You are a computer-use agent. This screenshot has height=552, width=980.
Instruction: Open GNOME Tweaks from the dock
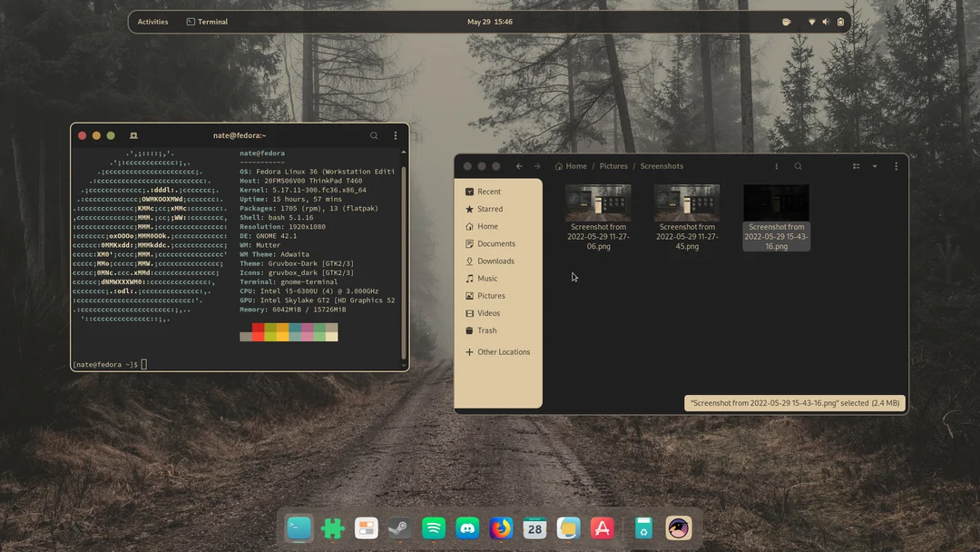pyautogui.click(x=366, y=527)
